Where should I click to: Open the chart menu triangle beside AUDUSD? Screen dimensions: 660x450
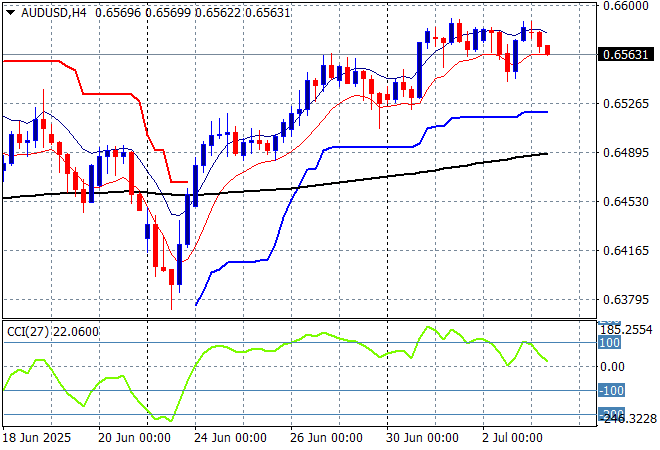click(x=11, y=13)
